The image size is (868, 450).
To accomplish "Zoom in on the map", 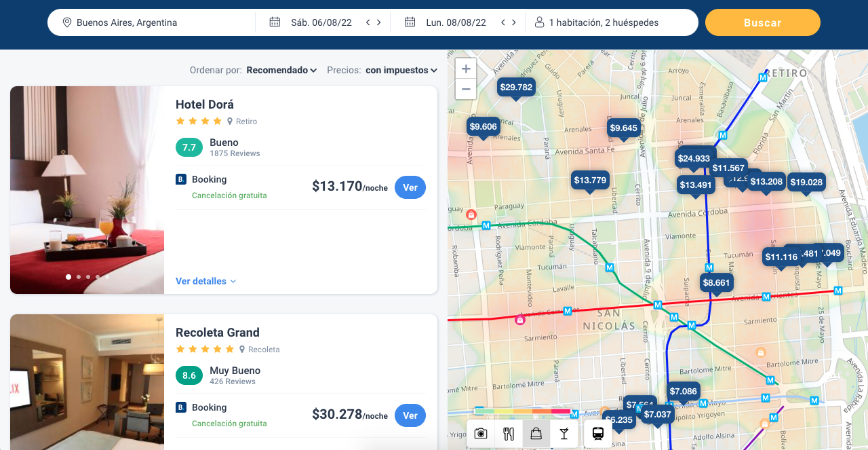I will [466, 69].
